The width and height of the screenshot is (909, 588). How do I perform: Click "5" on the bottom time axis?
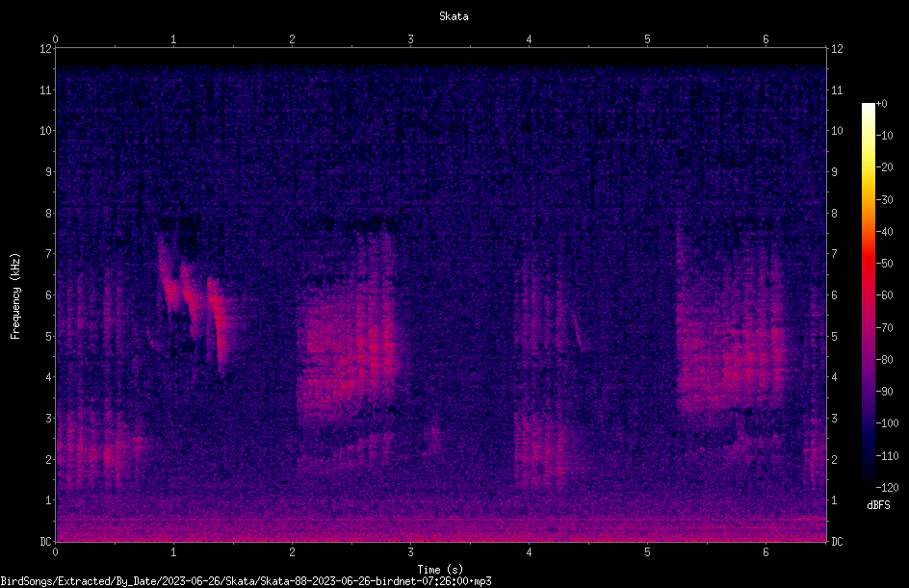click(x=647, y=552)
